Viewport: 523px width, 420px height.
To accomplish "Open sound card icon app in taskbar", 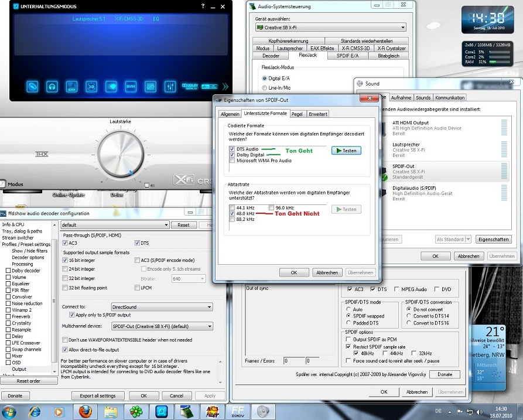I will (187, 412).
